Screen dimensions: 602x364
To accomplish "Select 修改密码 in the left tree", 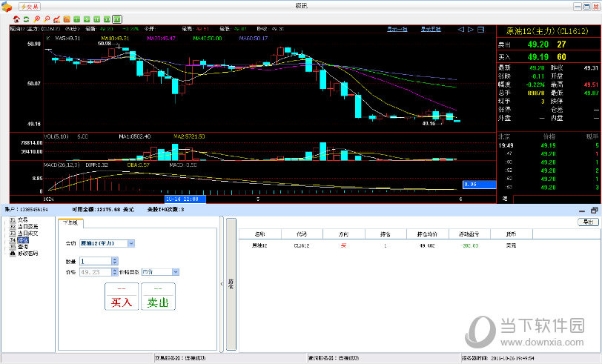I will tap(28, 253).
